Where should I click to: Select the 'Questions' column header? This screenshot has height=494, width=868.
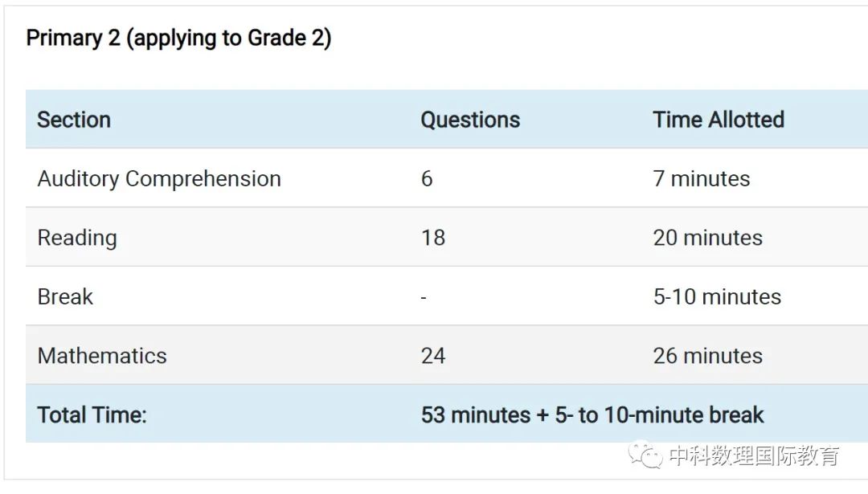coord(470,120)
